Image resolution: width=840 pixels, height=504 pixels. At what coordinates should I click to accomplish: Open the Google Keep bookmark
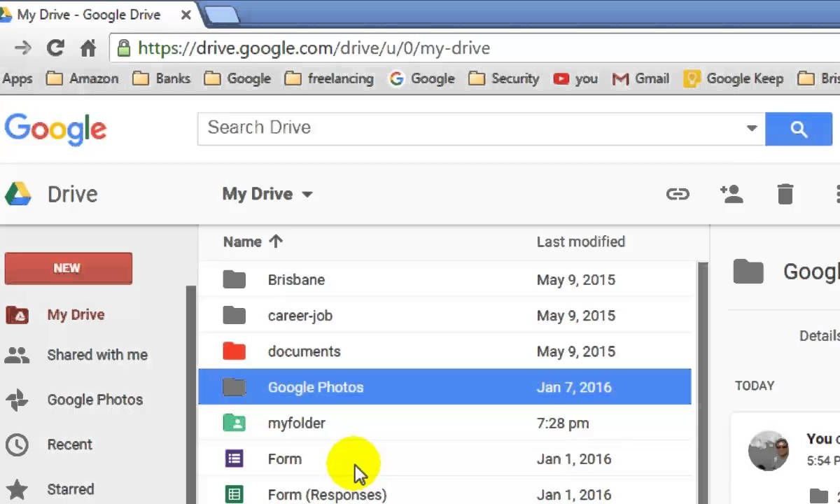tap(734, 78)
